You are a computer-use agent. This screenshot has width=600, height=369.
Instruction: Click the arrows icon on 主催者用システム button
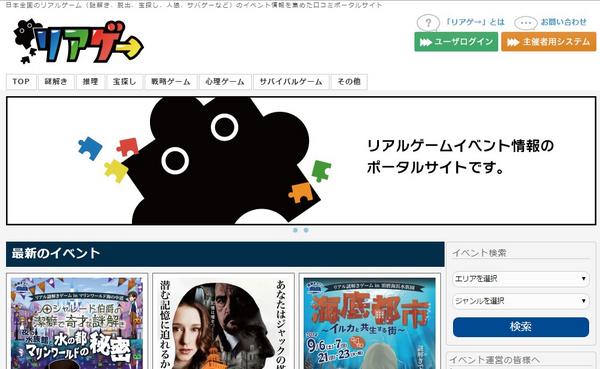[x=513, y=42]
